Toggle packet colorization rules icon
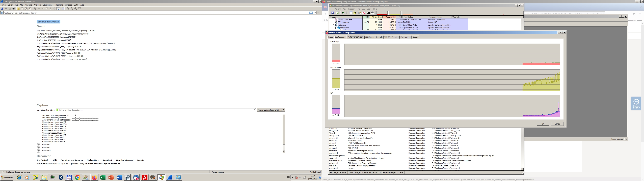The image size is (644, 181). point(63,9)
